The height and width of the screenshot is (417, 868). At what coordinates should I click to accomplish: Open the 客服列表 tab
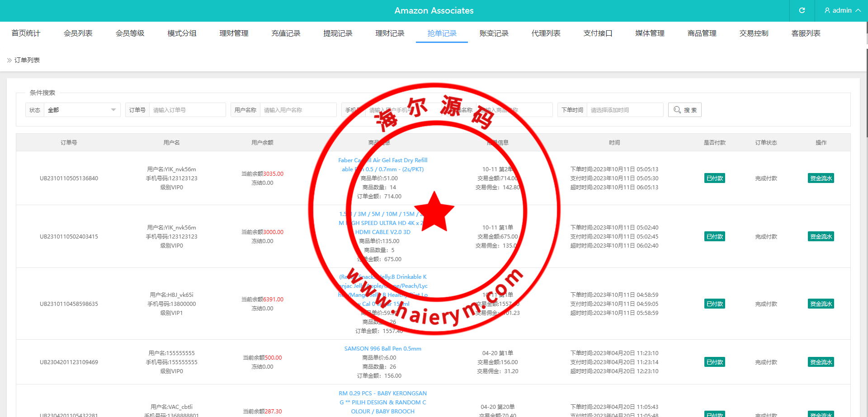click(x=806, y=33)
